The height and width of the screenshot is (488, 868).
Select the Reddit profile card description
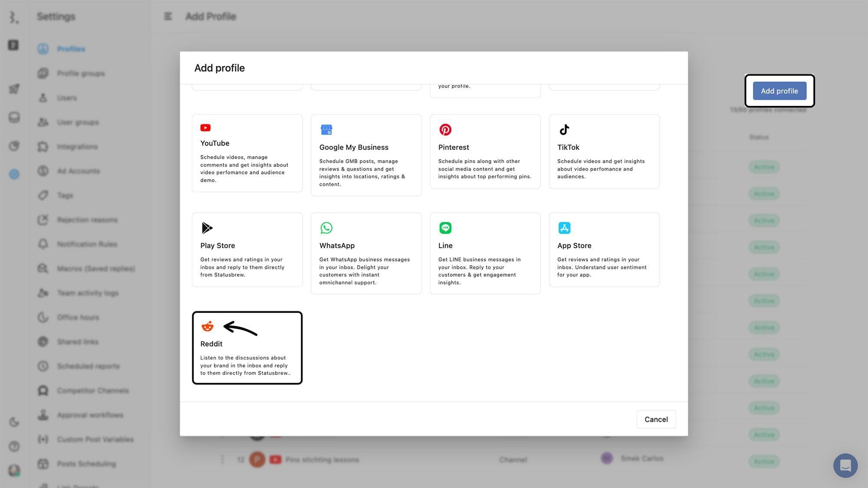coord(245,365)
